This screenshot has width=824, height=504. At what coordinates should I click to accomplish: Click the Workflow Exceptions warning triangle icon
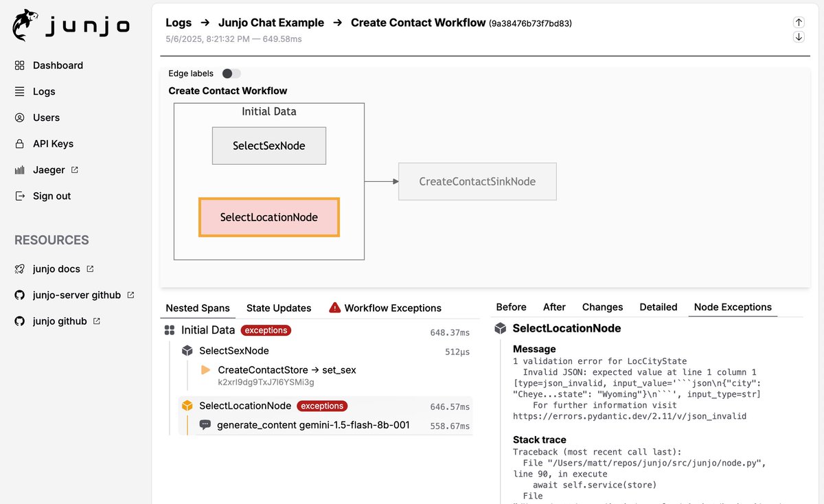point(335,307)
